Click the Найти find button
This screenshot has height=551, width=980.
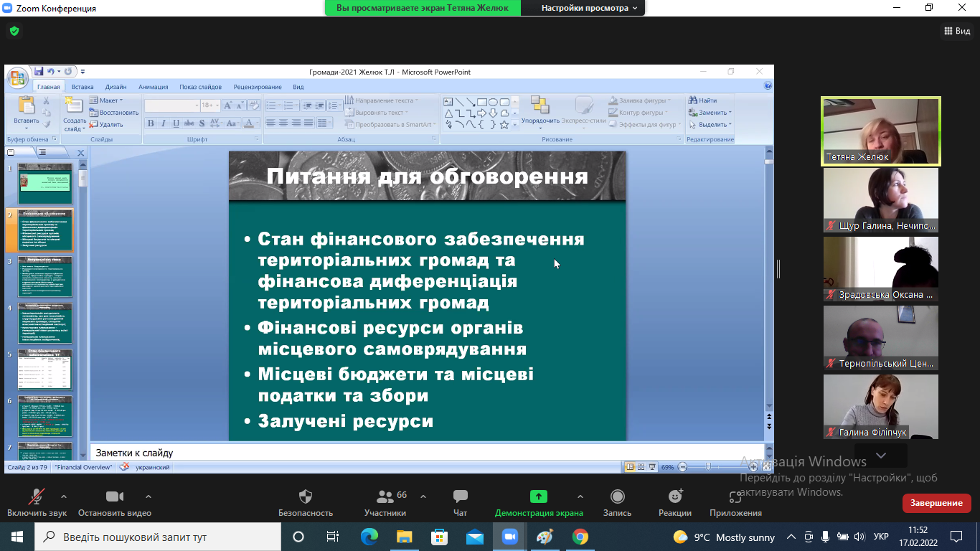(x=702, y=100)
